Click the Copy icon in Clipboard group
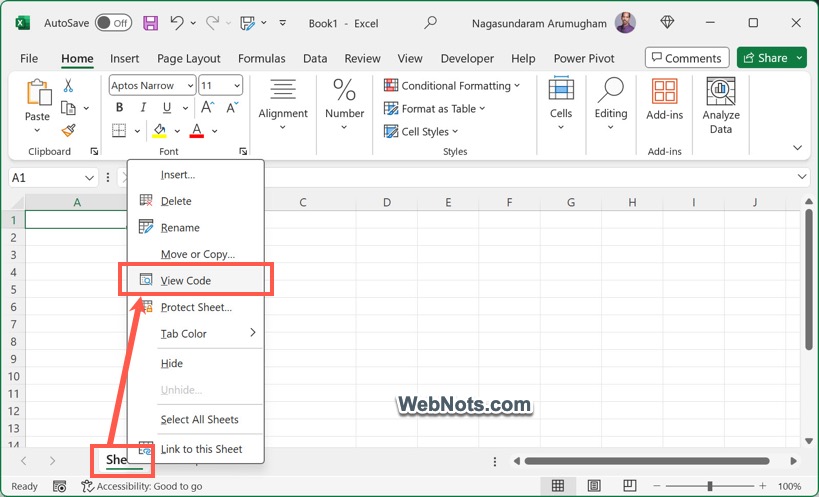The height and width of the screenshot is (497, 819). click(68, 108)
